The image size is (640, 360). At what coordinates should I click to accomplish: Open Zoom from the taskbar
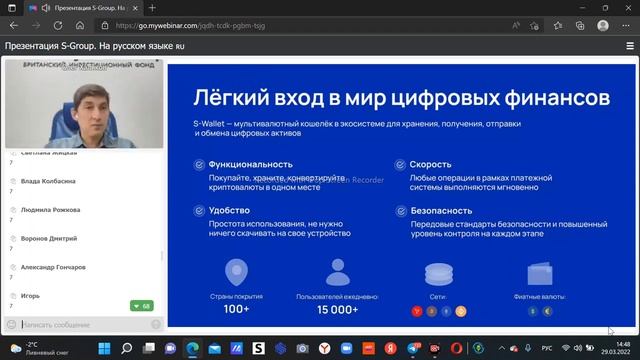tap(347, 349)
